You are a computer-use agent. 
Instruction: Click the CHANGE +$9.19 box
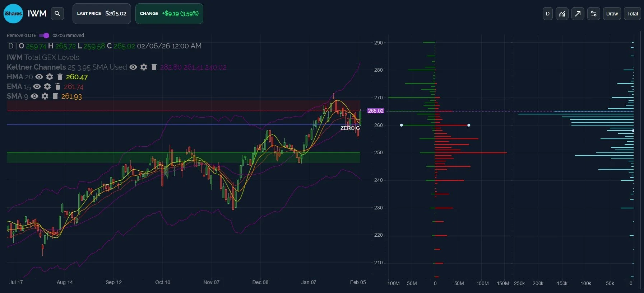(x=169, y=14)
